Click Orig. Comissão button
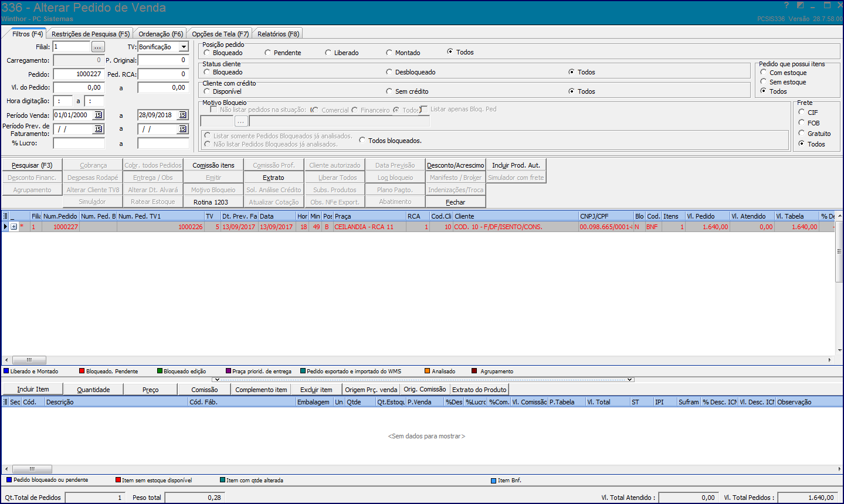844x504 pixels. point(425,390)
